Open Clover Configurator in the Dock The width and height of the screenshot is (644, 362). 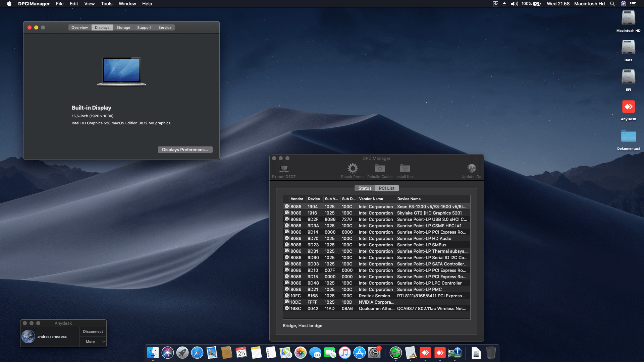point(396,353)
